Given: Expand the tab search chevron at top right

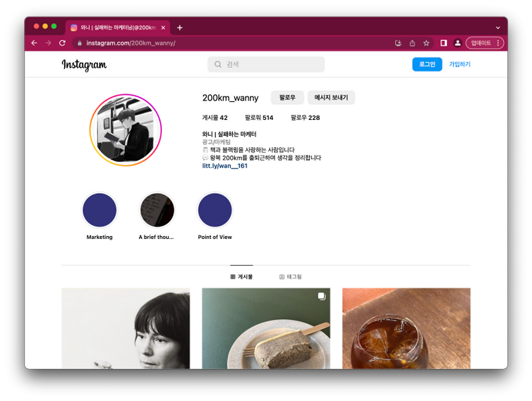Looking at the screenshot, I should [498, 27].
